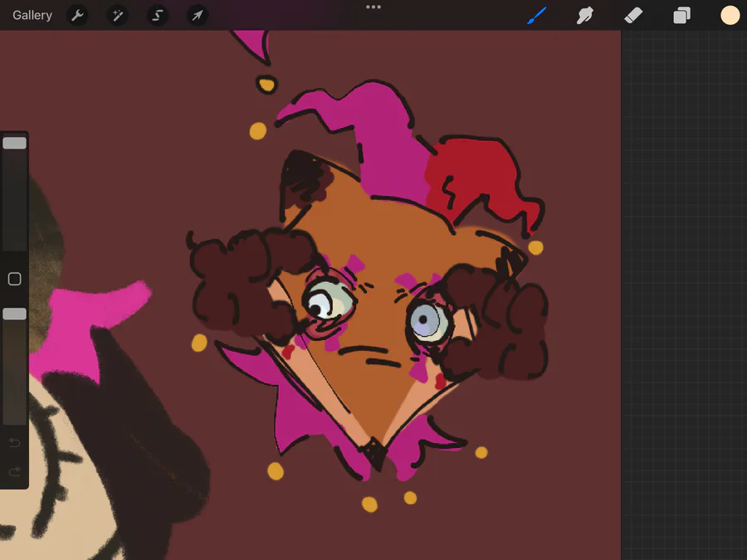Tap the three-dot multitasking menu at top
This screenshot has width=747, height=560.
tap(373, 7)
